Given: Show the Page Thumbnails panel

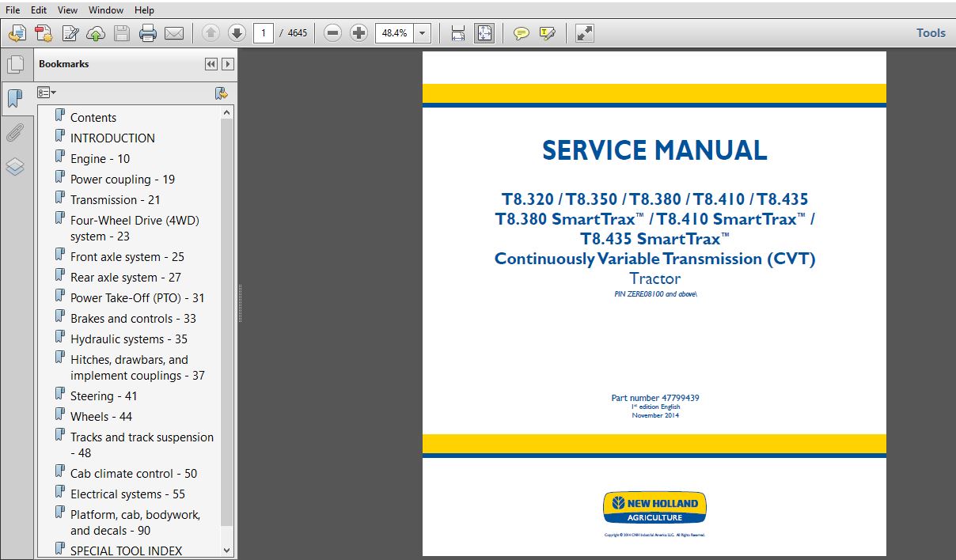Looking at the screenshot, I should [x=15, y=65].
